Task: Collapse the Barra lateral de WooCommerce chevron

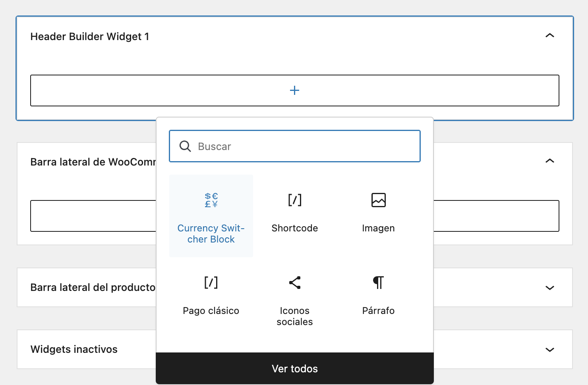Action: tap(550, 161)
